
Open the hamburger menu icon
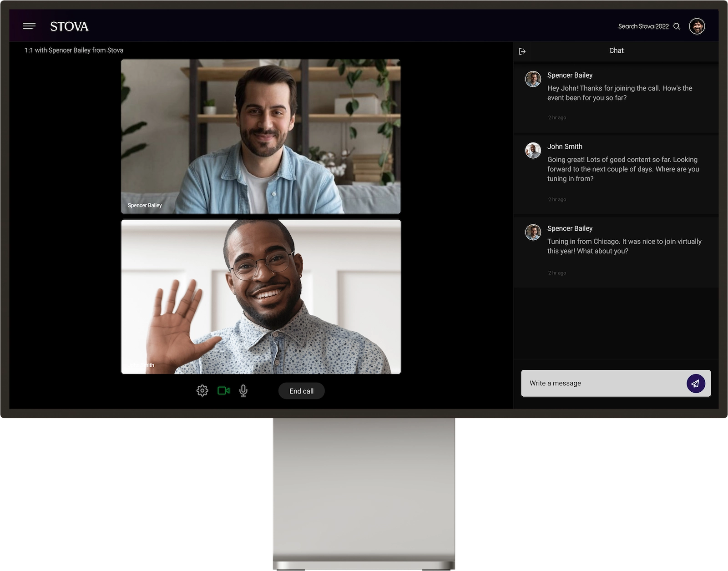[29, 26]
